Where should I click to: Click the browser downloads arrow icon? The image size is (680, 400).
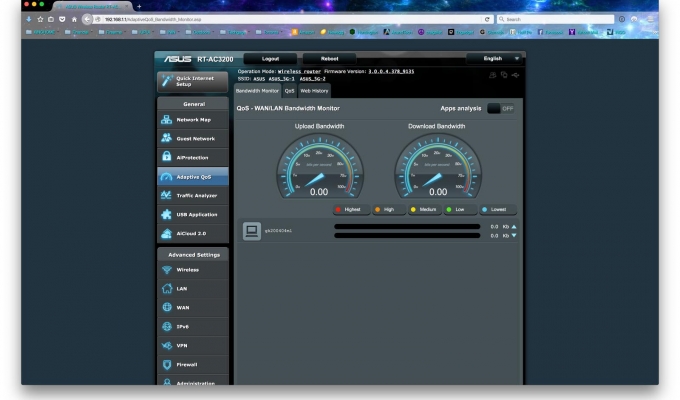[x=29, y=19]
